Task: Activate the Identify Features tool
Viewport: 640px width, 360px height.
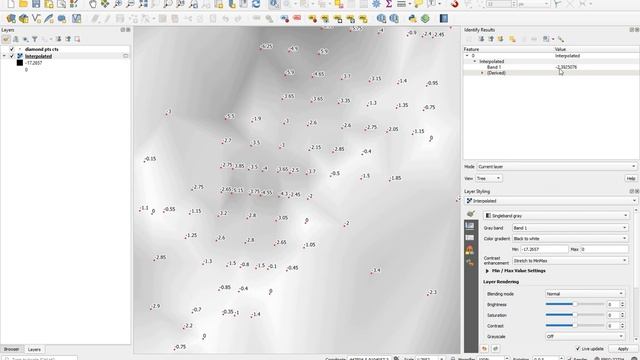Action: pos(274,4)
